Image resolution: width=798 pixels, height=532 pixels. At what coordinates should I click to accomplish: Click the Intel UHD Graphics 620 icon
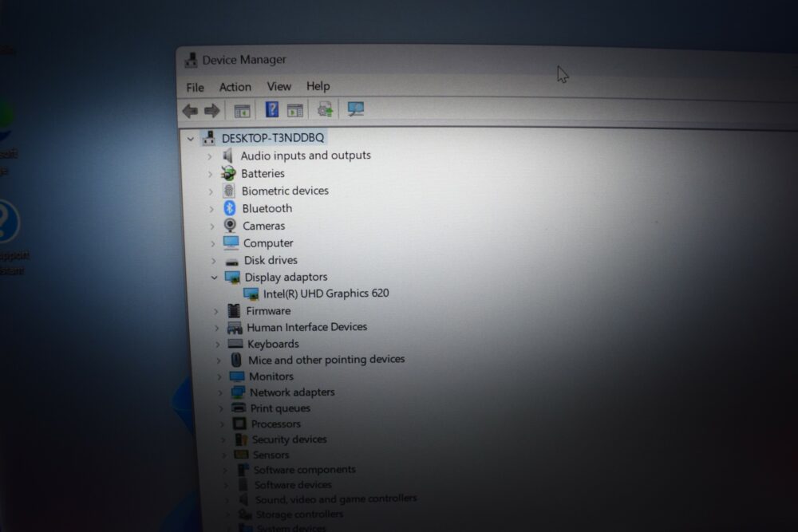251,294
